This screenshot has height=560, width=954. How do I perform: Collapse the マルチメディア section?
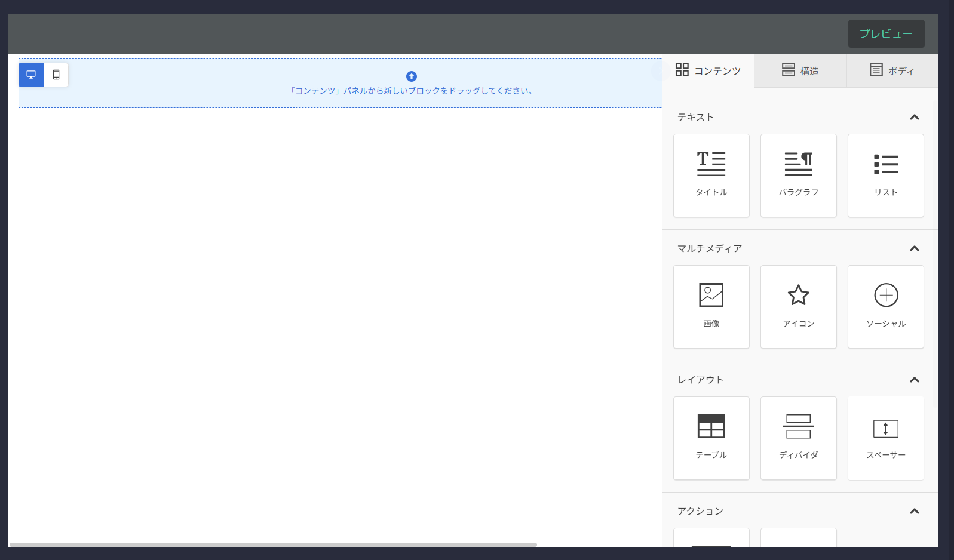(914, 248)
